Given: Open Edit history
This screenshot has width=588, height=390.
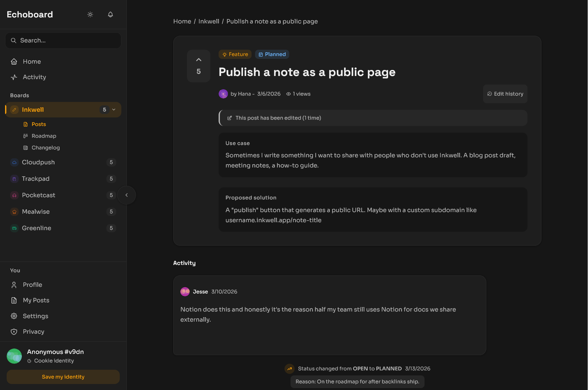Looking at the screenshot, I should click(505, 94).
